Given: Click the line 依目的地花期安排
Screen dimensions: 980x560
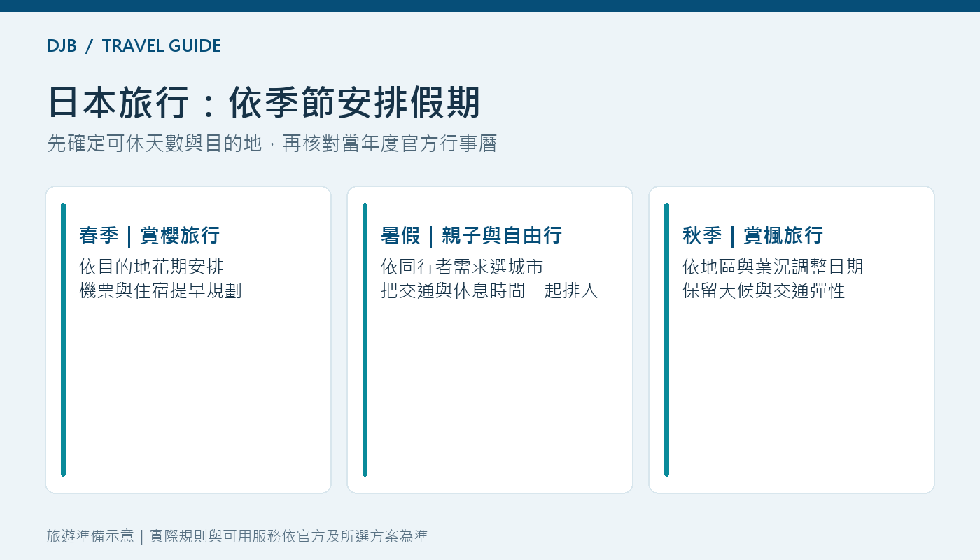Looking at the screenshot, I should [x=152, y=267].
